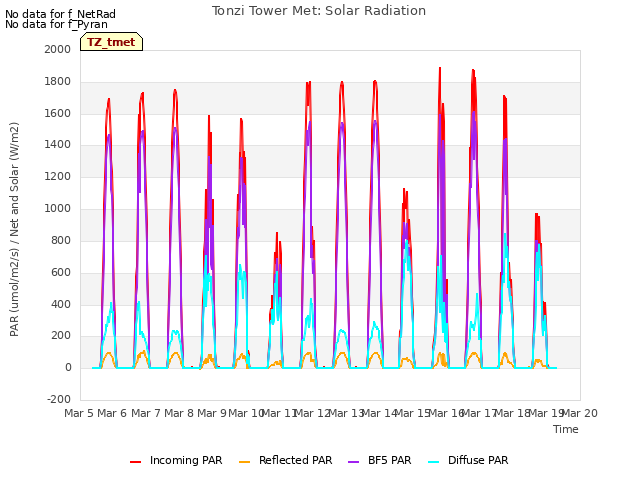Select the Incoming PAR legend label
The width and height of the screenshot is (640, 480).
[x=186, y=460]
